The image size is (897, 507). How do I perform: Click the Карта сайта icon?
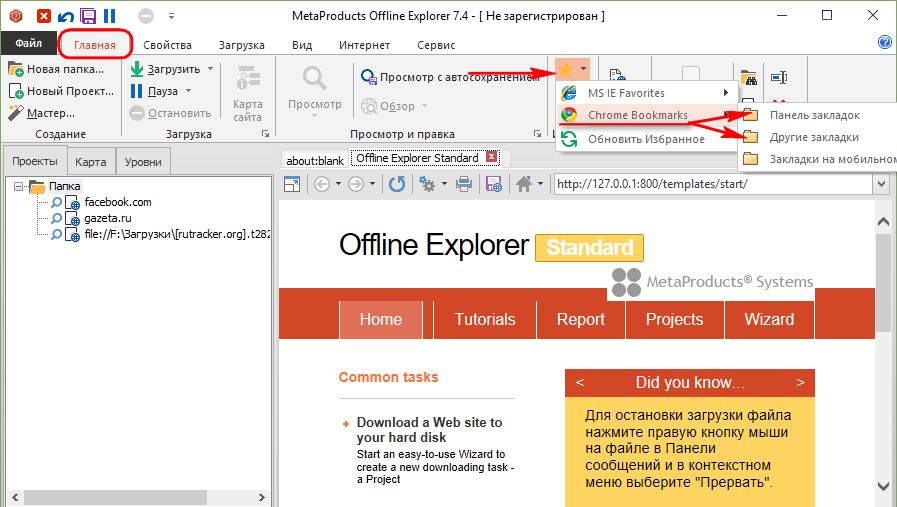pyautogui.click(x=248, y=93)
